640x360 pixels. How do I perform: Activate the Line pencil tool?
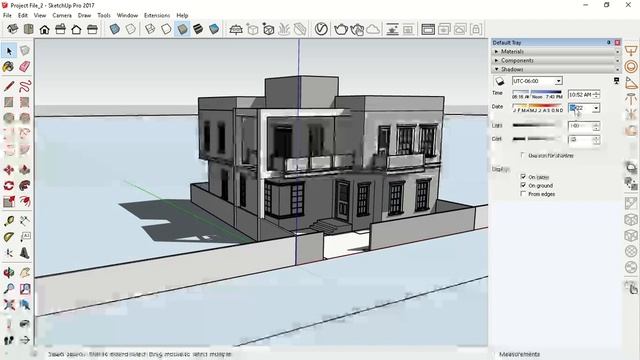coord(9,86)
